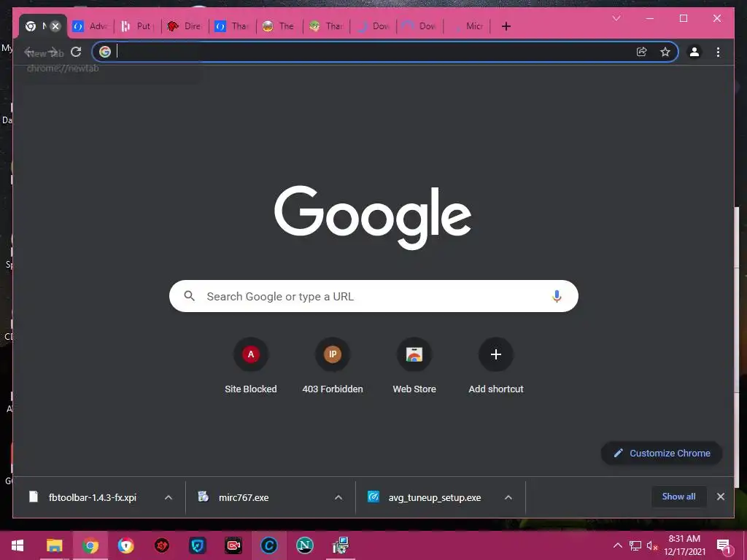The image size is (747, 560).
Task: Open fbtoolbar-1.4.3-fx.xpi download
Action: click(93, 497)
